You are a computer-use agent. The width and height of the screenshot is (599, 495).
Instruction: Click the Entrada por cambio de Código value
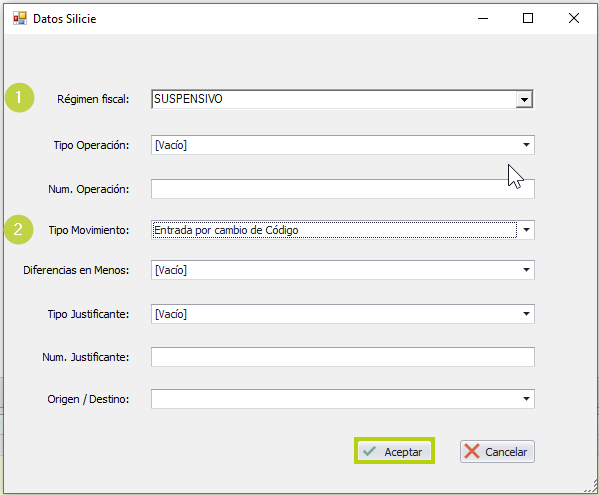coord(226,230)
